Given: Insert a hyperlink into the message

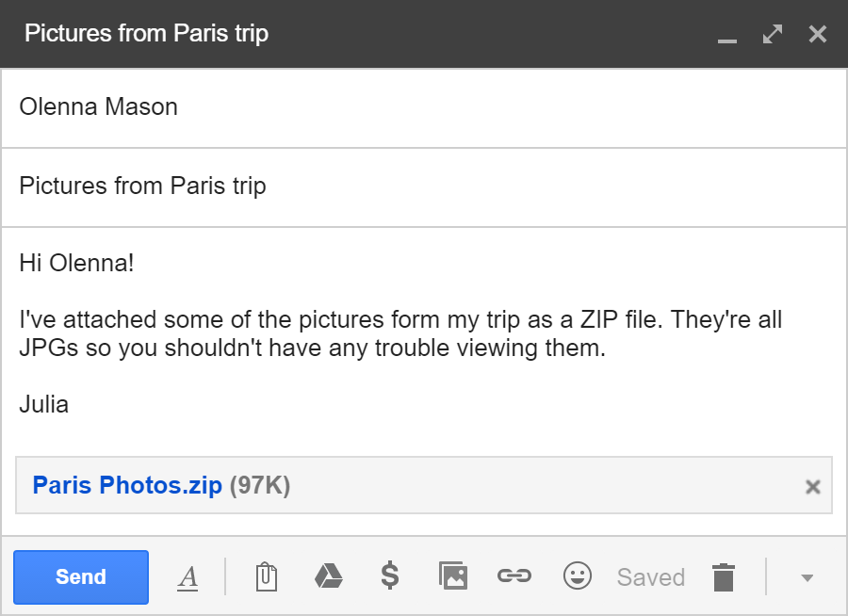Looking at the screenshot, I should 514,576.
